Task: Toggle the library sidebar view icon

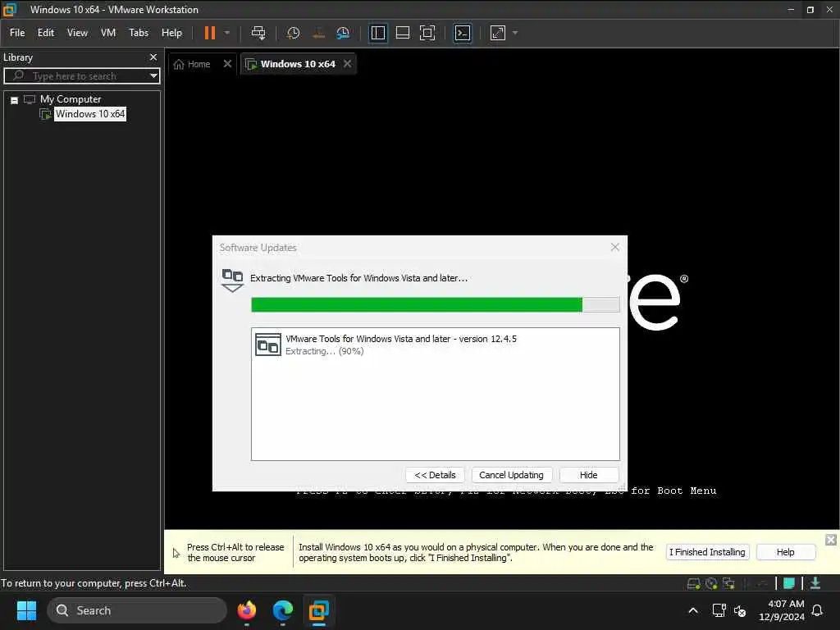Action: click(377, 33)
